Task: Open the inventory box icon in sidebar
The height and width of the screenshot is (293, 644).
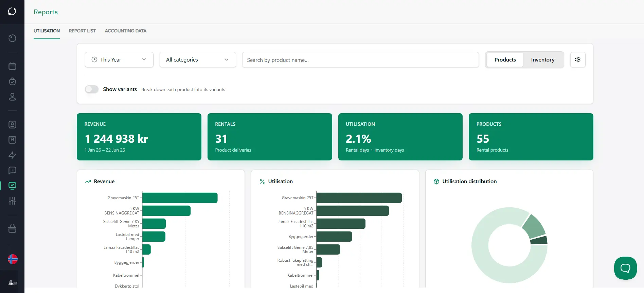Action: coord(12,140)
